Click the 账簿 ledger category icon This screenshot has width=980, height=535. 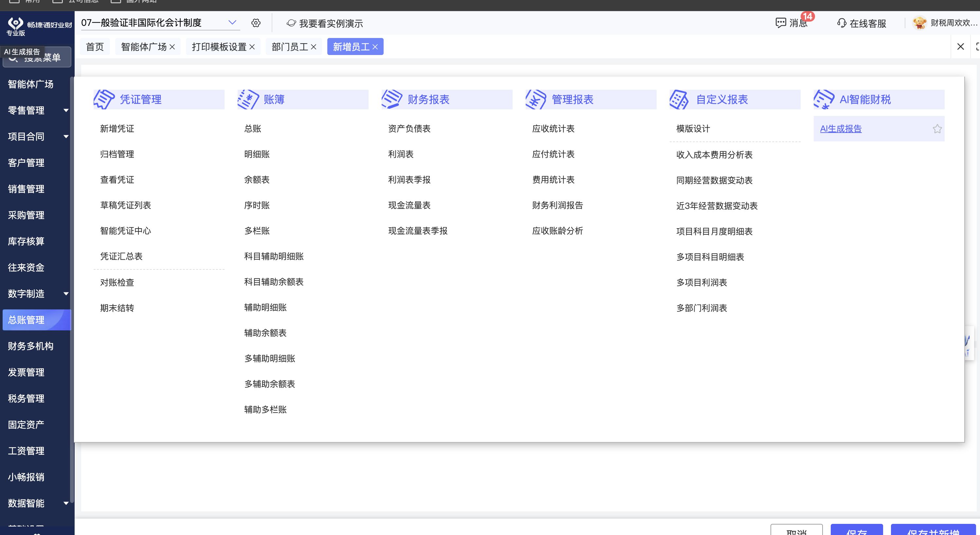pos(248,99)
